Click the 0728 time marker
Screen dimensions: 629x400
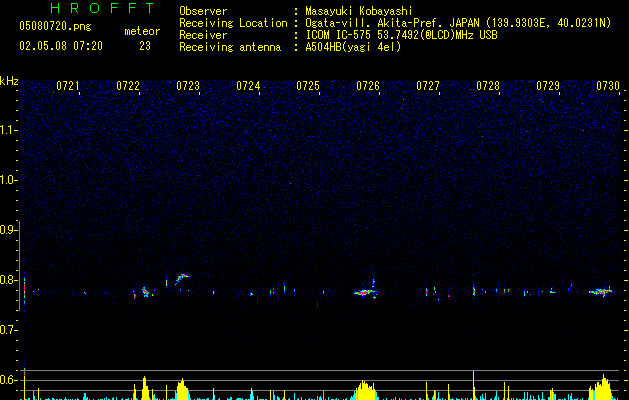click(488, 86)
